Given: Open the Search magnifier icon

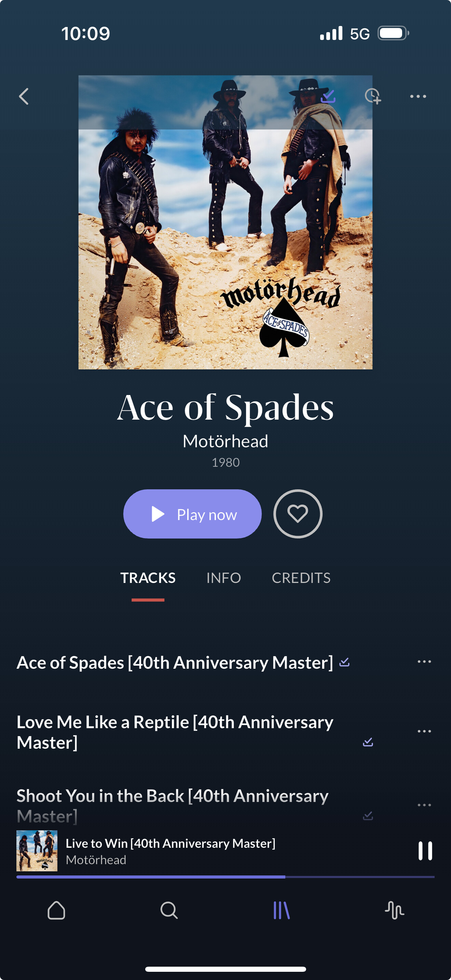Looking at the screenshot, I should (169, 910).
